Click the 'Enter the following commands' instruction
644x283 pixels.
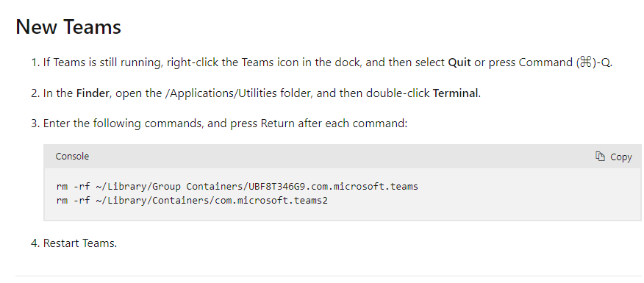(123, 123)
